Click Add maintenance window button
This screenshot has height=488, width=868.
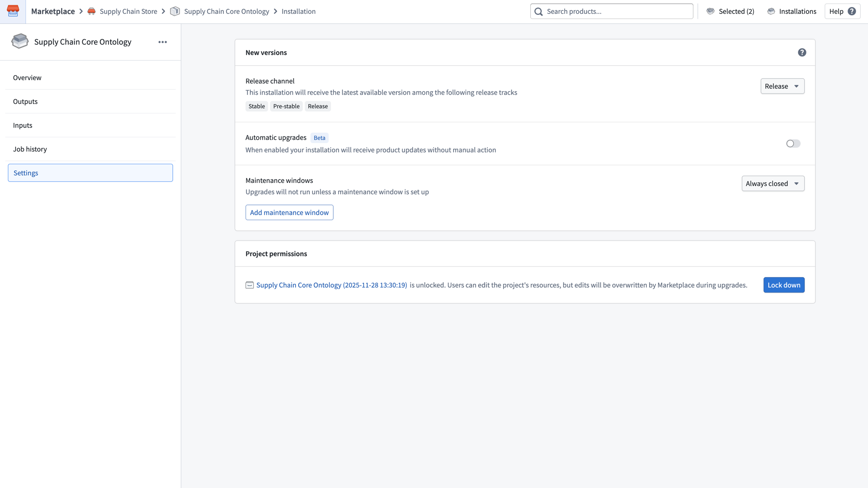pos(289,213)
